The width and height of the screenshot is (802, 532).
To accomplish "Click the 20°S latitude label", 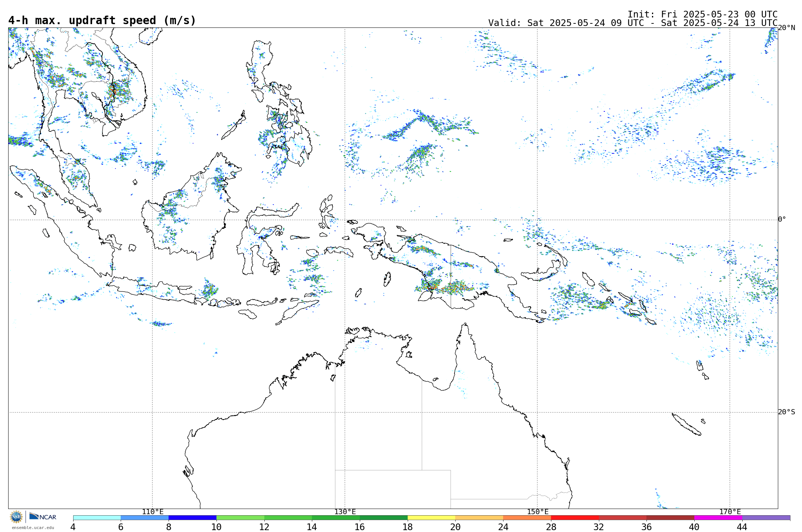I will pos(786,412).
